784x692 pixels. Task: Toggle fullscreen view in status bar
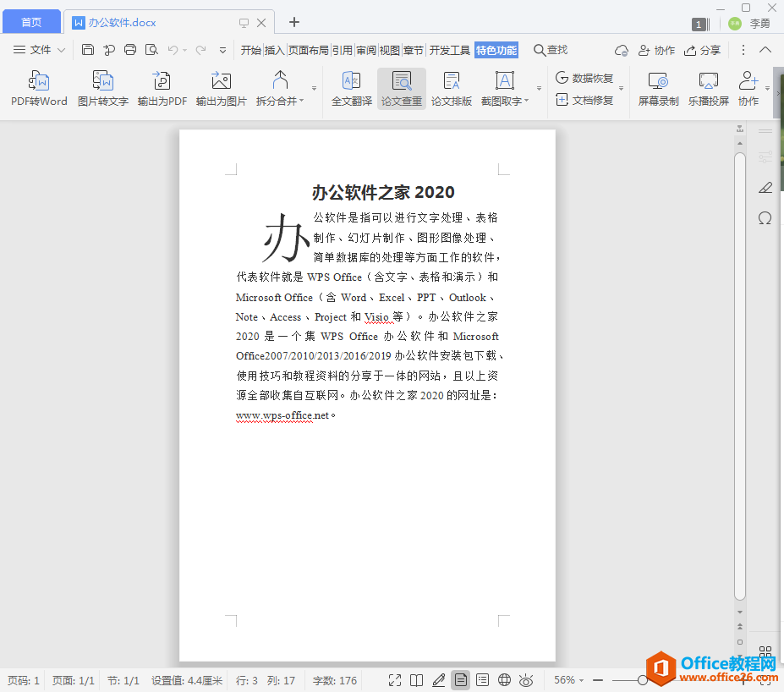click(395, 680)
